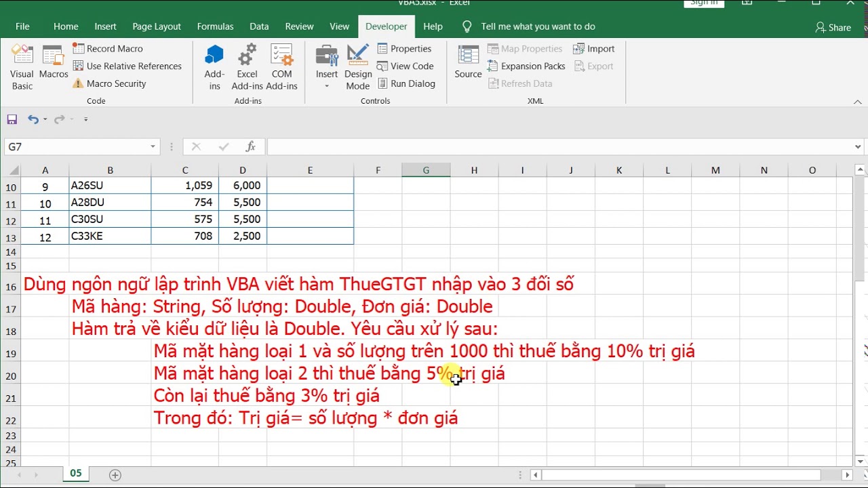The image size is (868, 488).
Task: Switch to the Insert tab
Action: tap(105, 26)
